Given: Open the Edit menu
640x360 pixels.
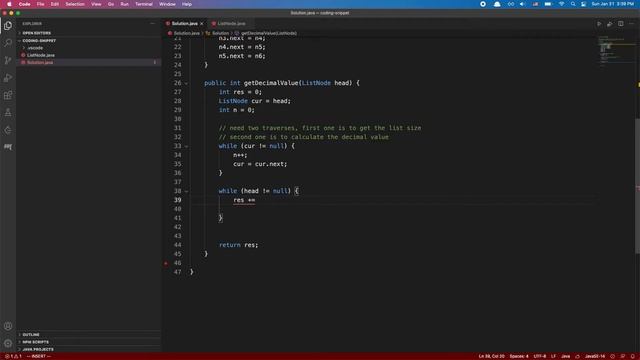Looking at the screenshot, I should [x=54, y=4].
